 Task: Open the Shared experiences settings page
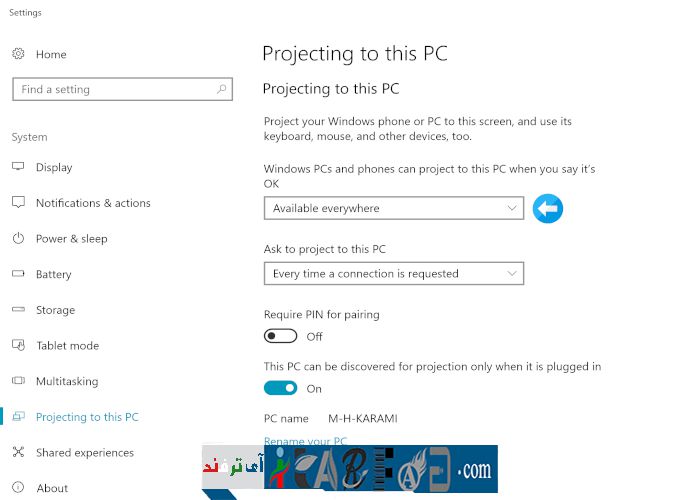(84, 453)
